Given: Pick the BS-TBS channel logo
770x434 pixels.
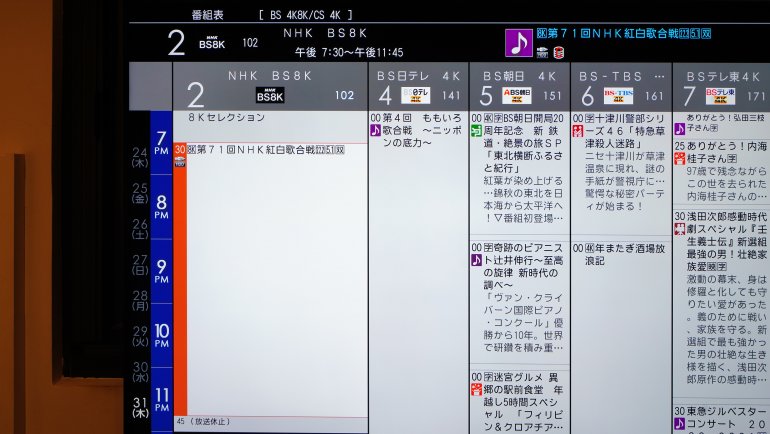Looking at the screenshot, I should 618,96.
